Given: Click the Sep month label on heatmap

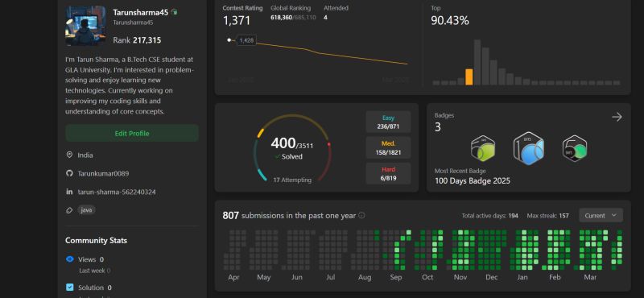Looking at the screenshot, I should [396, 277].
